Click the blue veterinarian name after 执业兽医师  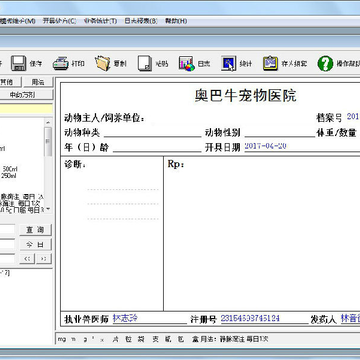click(x=125, y=318)
